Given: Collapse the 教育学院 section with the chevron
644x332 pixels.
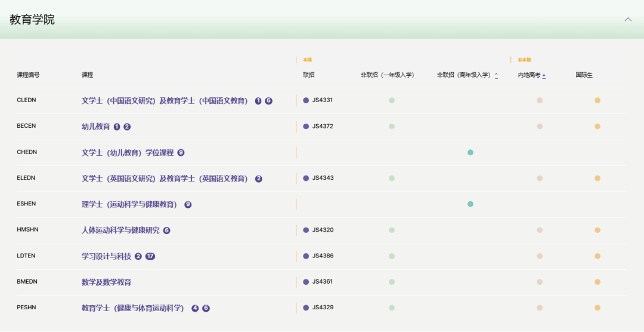Looking at the screenshot, I should 627,20.
